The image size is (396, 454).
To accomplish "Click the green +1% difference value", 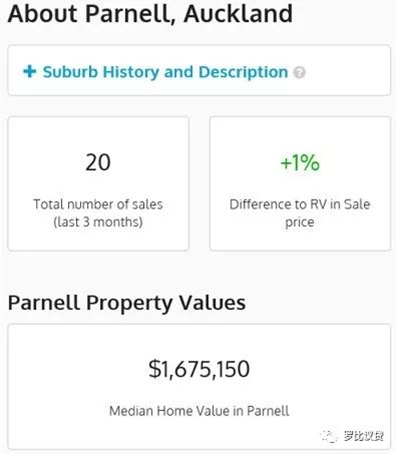I will pyautogui.click(x=300, y=163).
